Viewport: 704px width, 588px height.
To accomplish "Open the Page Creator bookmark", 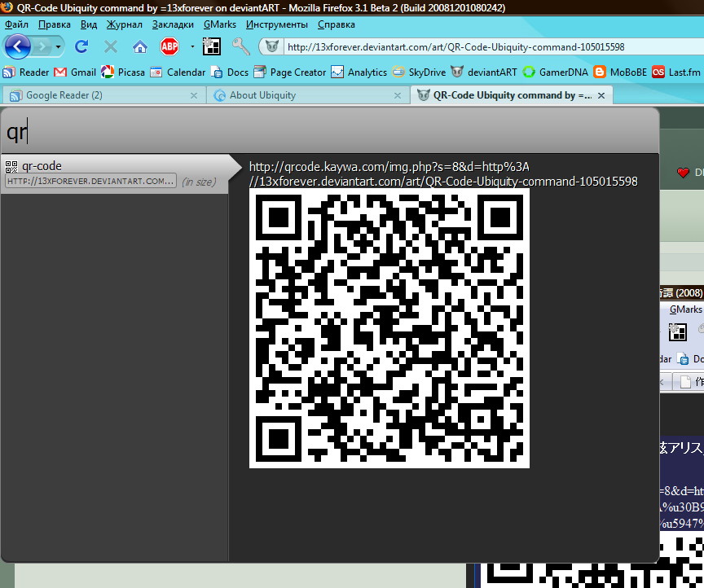I will click(289, 72).
